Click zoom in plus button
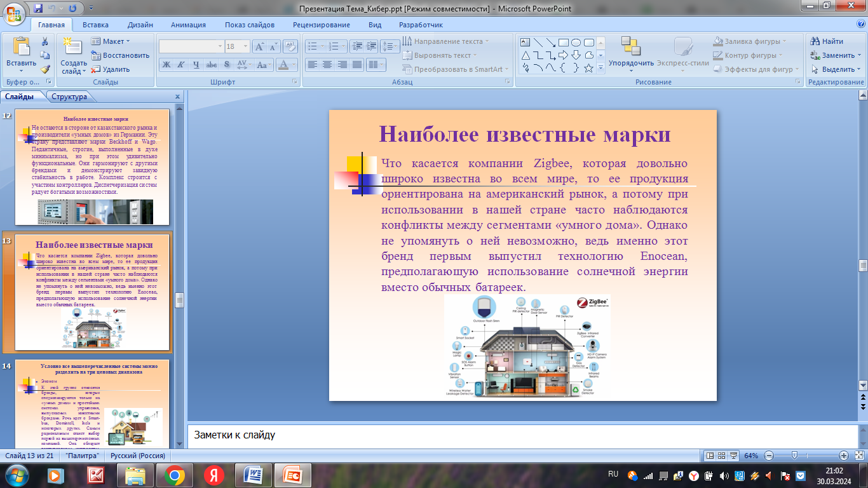 (844, 456)
